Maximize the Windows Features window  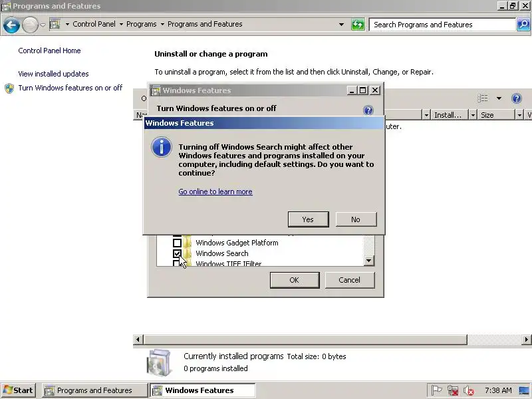tap(362, 90)
